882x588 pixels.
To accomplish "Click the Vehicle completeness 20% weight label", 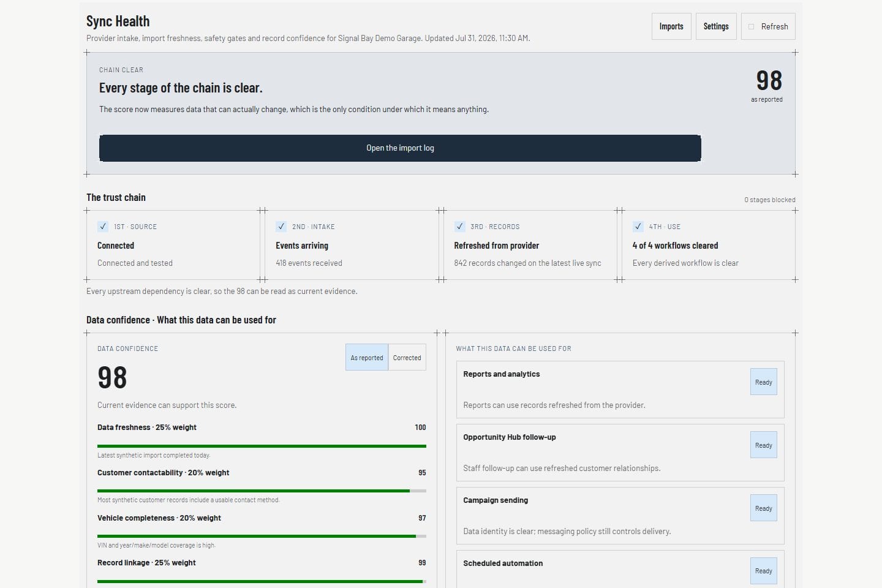I will pos(159,518).
